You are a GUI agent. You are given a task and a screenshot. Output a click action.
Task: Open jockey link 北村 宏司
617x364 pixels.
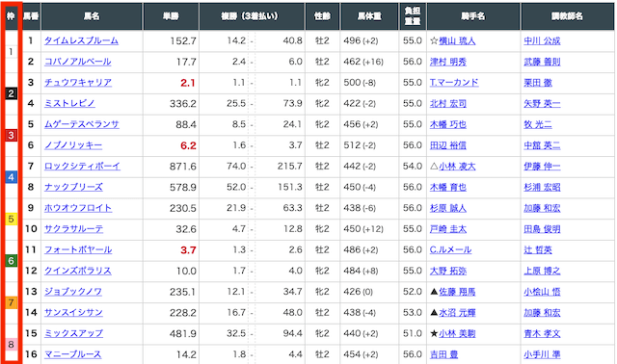(448, 103)
